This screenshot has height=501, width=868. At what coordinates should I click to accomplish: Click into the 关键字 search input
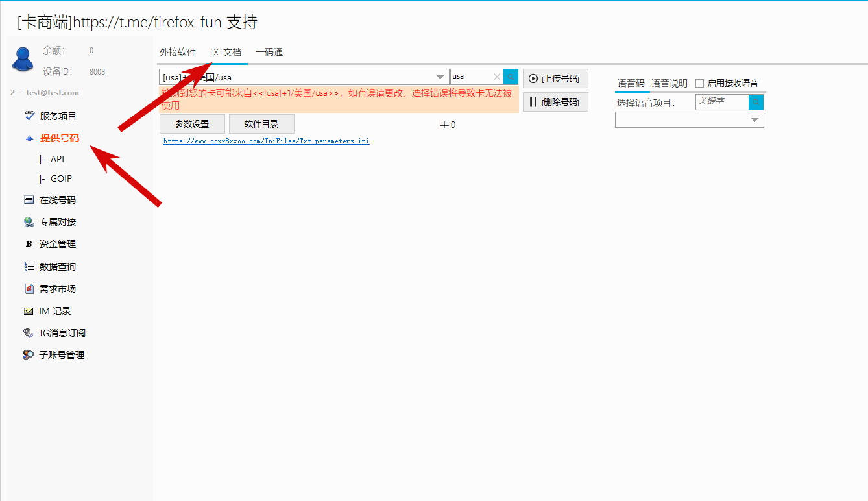tap(722, 102)
